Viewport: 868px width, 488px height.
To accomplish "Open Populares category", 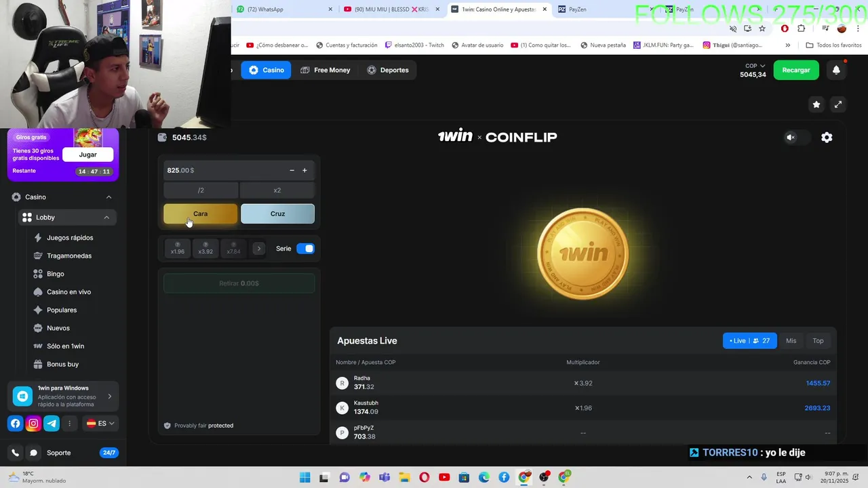I will click(x=62, y=310).
